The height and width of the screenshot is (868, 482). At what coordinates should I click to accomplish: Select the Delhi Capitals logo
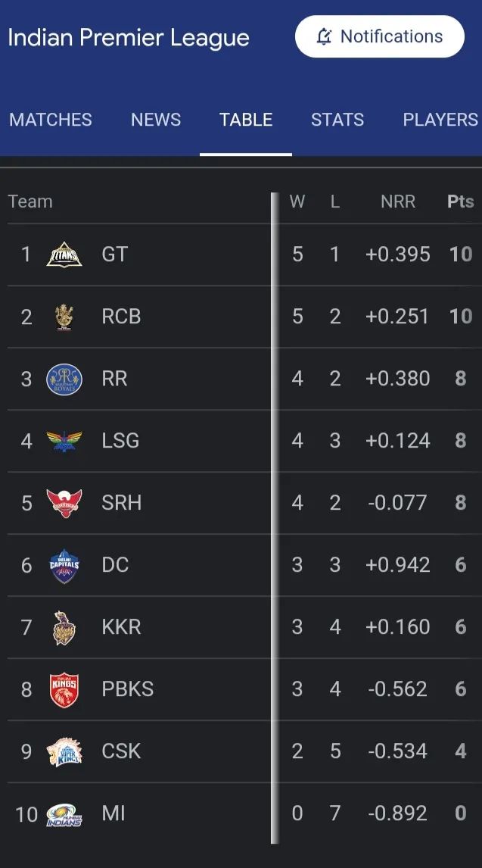[64, 566]
